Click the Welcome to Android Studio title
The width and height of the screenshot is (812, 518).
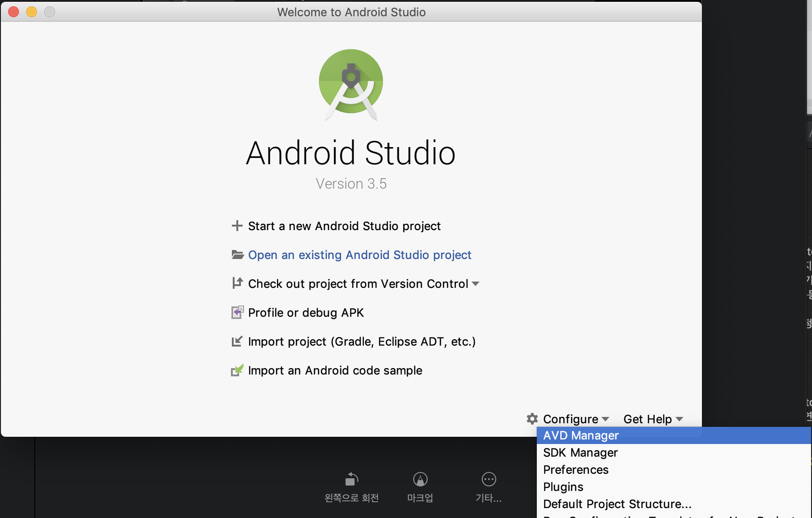(351, 12)
